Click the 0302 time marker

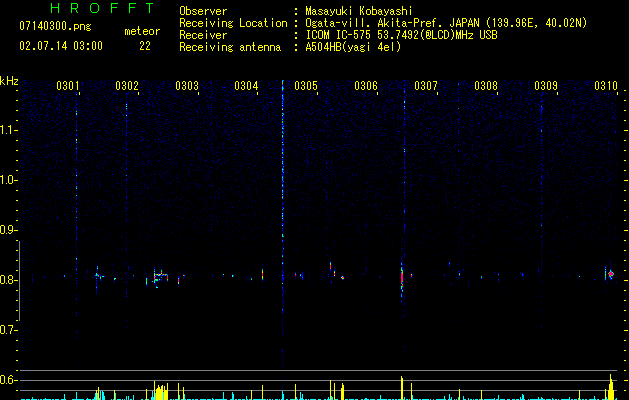pos(127,86)
